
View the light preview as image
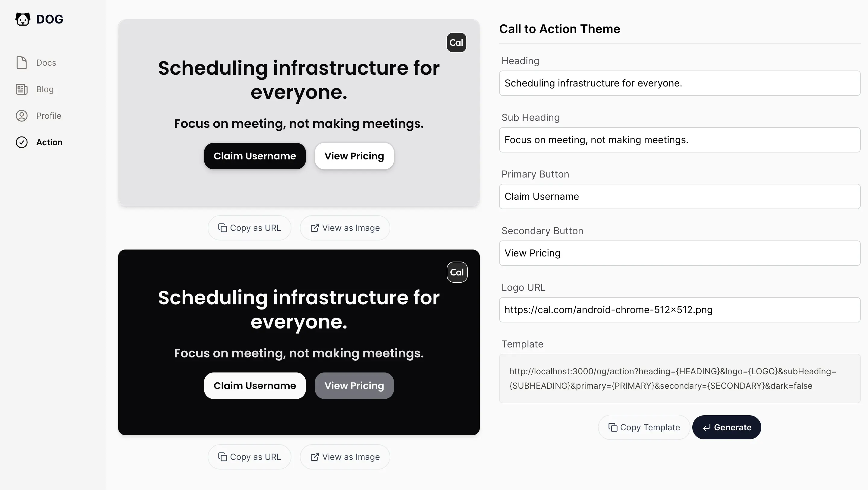[x=345, y=228]
